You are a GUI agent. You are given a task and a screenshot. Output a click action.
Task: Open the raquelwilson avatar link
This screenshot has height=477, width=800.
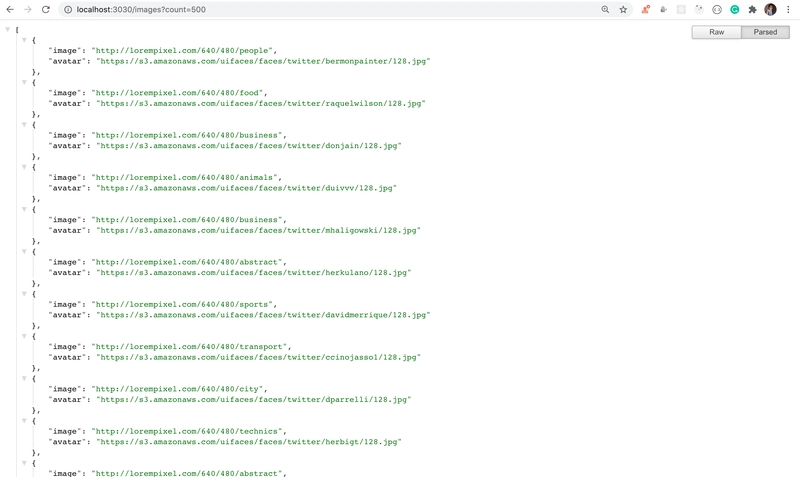pos(261,104)
